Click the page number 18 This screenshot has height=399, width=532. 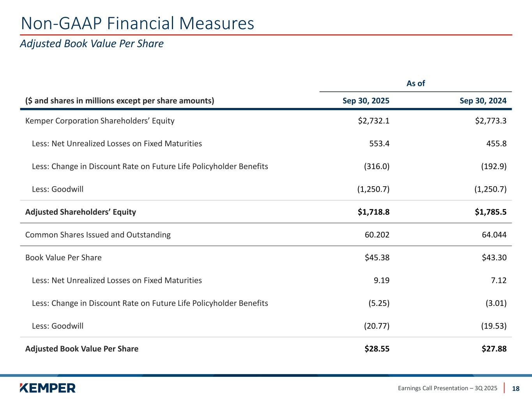[516, 388]
